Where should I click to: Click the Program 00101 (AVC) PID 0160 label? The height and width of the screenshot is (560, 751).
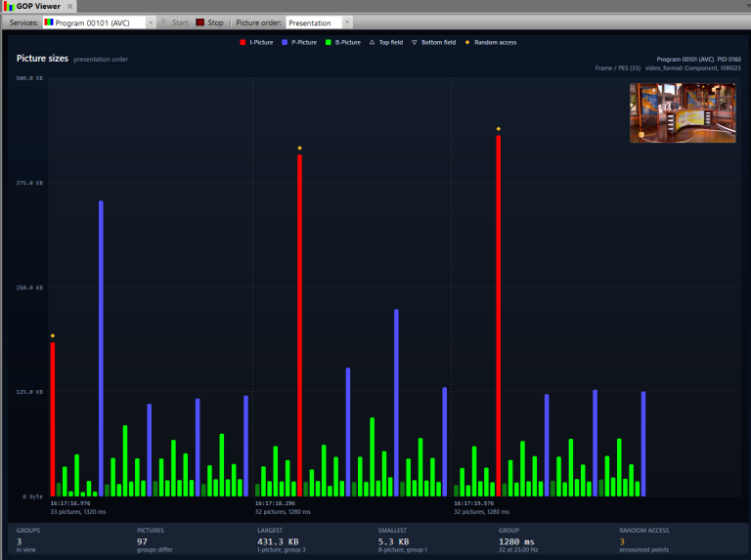coord(699,60)
